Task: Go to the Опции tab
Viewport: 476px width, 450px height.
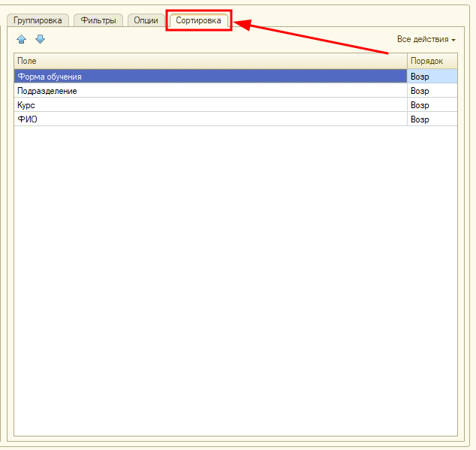Action: tap(146, 20)
